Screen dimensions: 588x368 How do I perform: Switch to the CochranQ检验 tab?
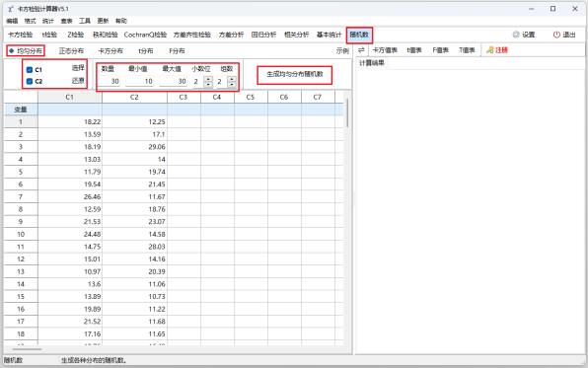pyautogui.click(x=145, y=35)
